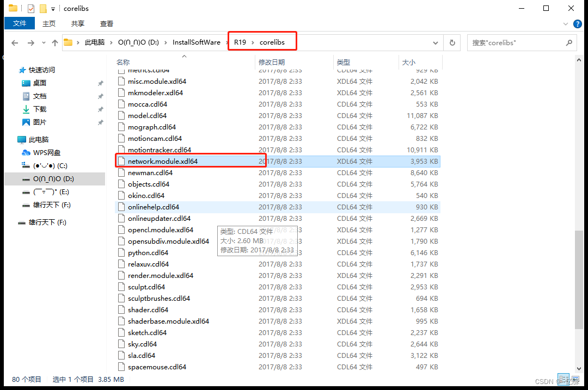Expand the chevron between R19 and corelibs
Image resolution: width=588 pixels, height=390 pixels.
[x=253, y=43]
